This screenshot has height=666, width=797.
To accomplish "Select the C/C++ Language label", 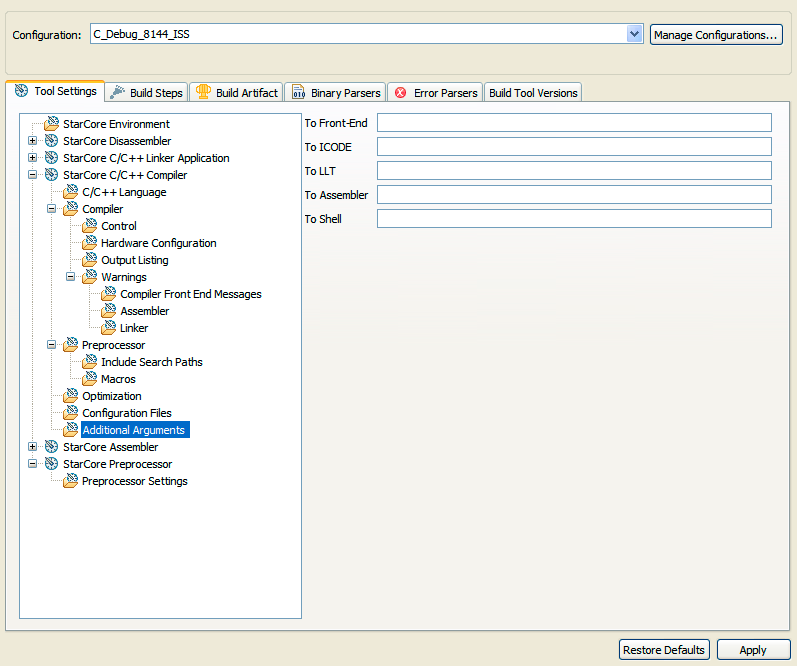I will (125, 192).
